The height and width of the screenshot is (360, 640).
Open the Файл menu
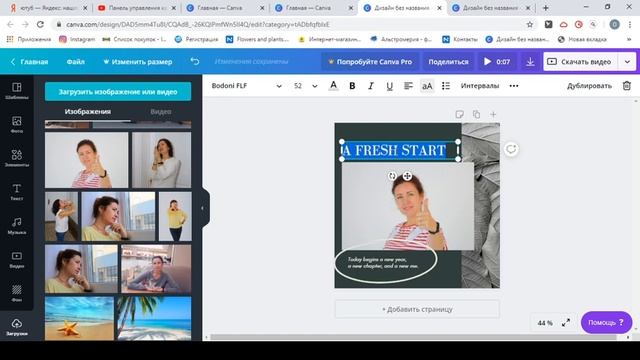(76, 62)
